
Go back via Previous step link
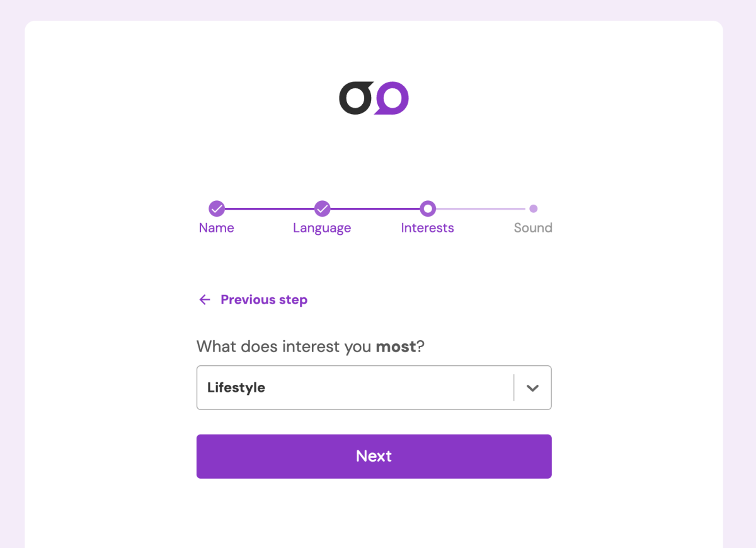coord(264,300)
